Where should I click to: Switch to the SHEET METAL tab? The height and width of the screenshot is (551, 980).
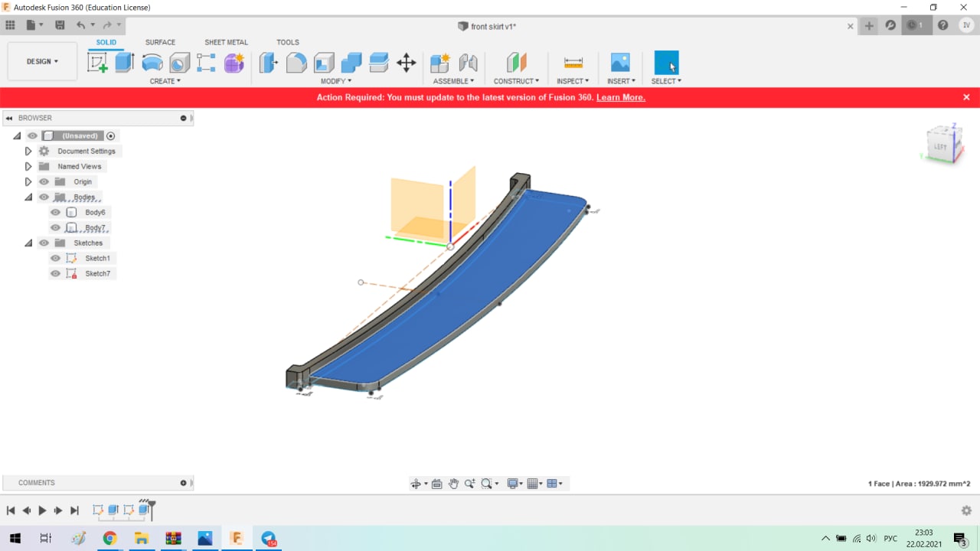[x=226, y=43]
